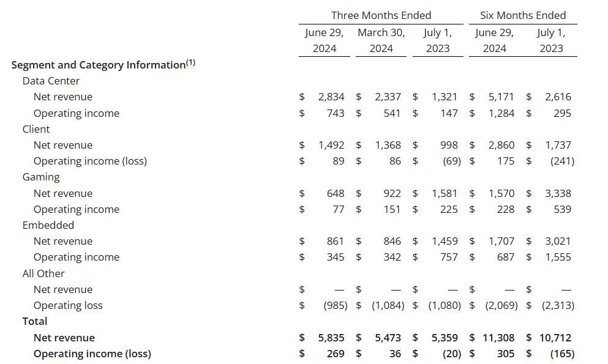Click the "Gaming" segment label

[x=41, y=177]
